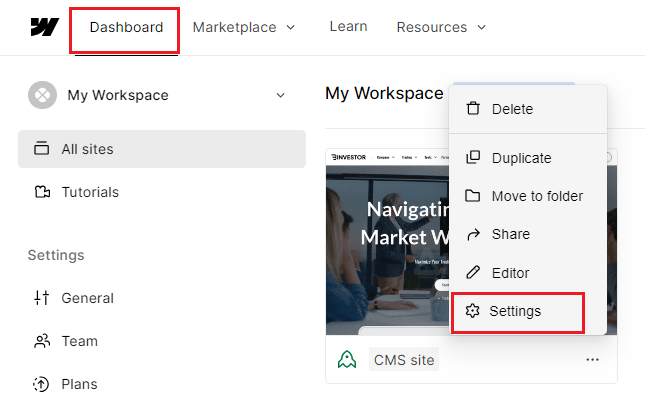This screenshot has height=394, width=645.
Task: Click the Tutorials video icon
Action: 42,192
